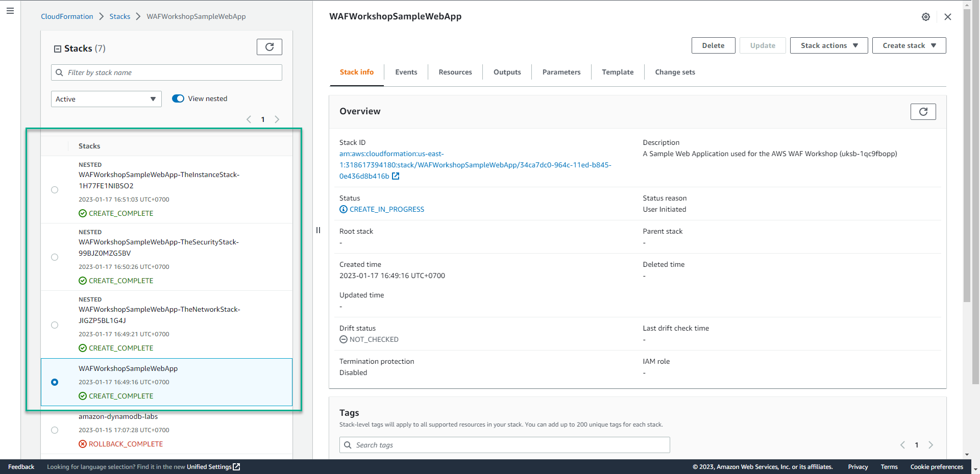Open the Terms footer link

coord(889,467)
